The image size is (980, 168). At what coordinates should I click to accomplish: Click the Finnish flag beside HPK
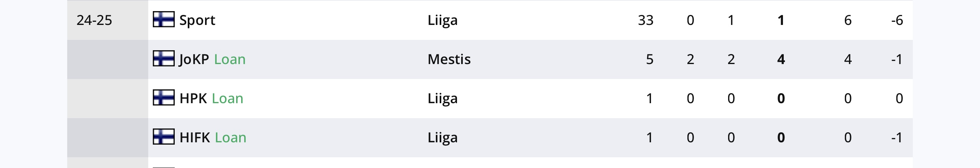[x=164, y=98]
